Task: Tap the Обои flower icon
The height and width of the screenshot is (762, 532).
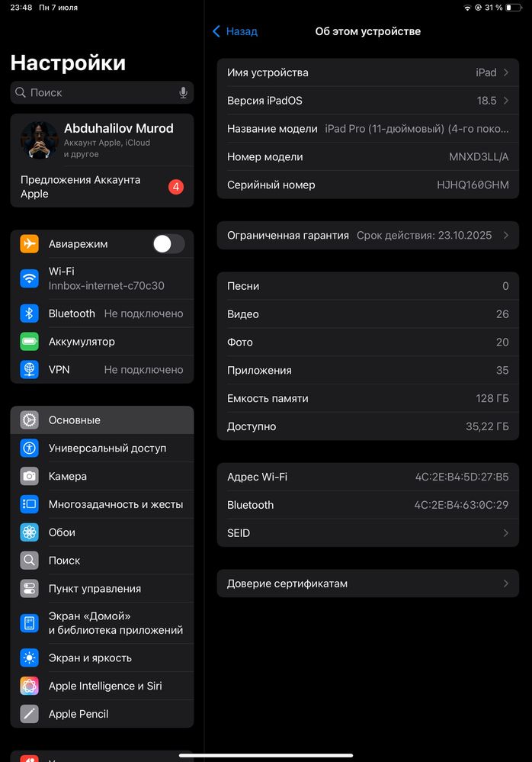Action: (x=29, y=532)
